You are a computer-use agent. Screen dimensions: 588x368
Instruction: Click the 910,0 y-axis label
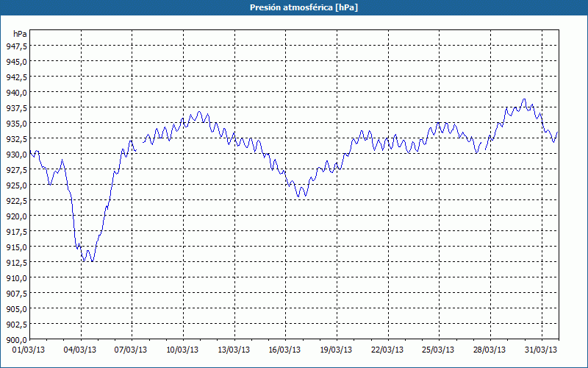tap(16, 278)
